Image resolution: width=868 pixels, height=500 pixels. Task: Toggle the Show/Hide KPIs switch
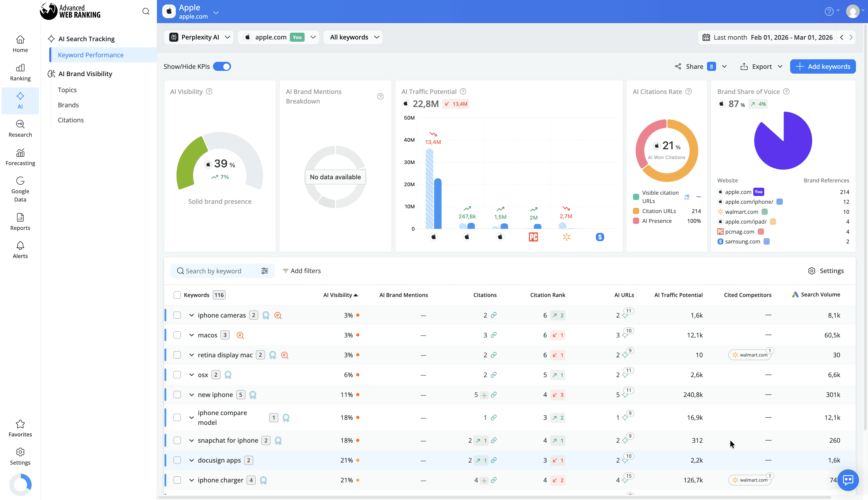point(222,66)
